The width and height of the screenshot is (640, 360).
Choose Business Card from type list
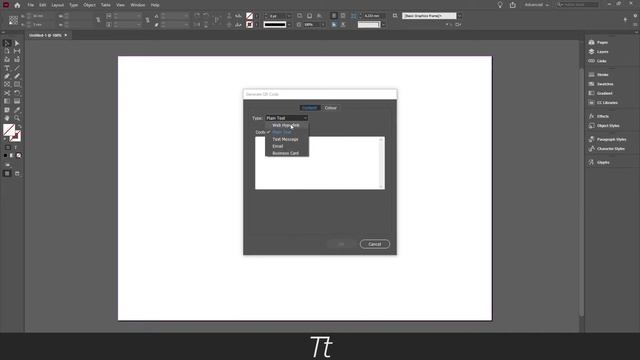(287, 153)
